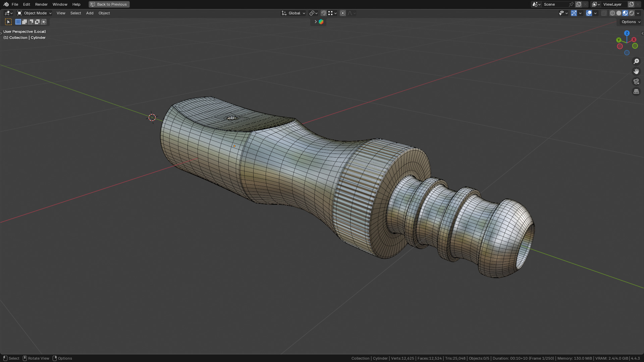The image size is (644, 362).
Task: Open the editor type selector dropdown
Action: (8, 13)
